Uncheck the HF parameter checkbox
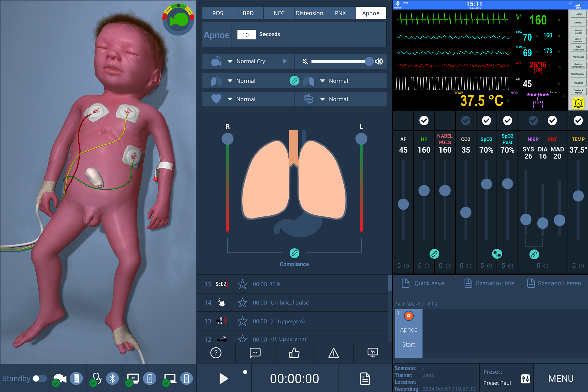 click(x=424, y=120)
